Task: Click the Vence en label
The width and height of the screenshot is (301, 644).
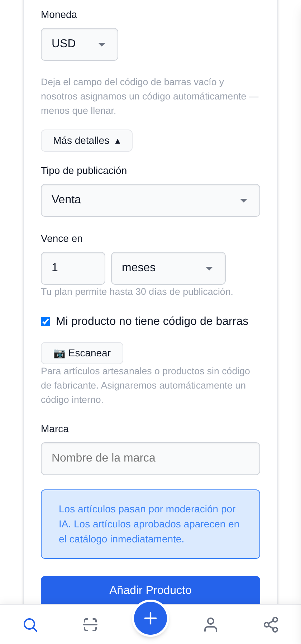Action: (x=62, y=239)
